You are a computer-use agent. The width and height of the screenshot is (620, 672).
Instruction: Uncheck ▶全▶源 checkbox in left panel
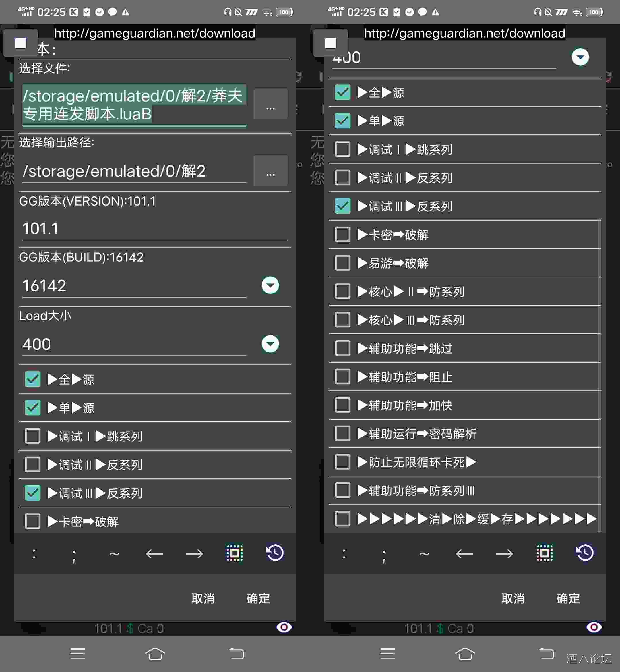[32, 379]
